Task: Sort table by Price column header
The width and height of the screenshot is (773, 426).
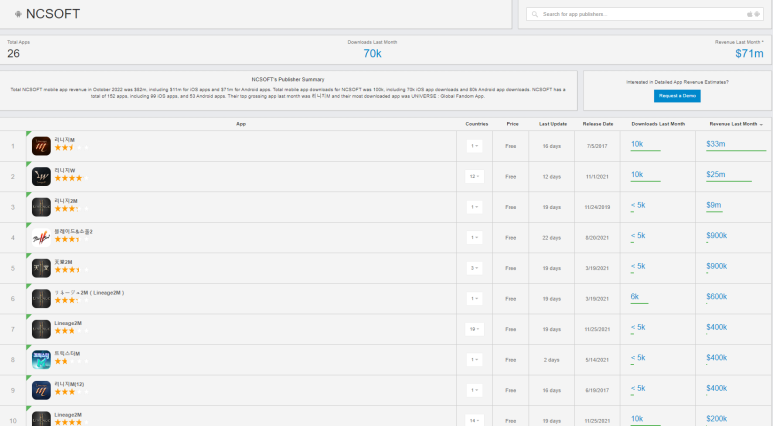Action: pyautogui.click(x=512, y=124)
